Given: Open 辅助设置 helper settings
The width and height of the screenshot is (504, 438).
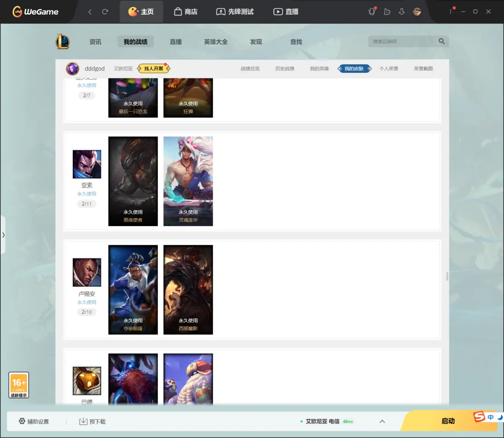Looking at the screenshot, I should coord(34,421).
